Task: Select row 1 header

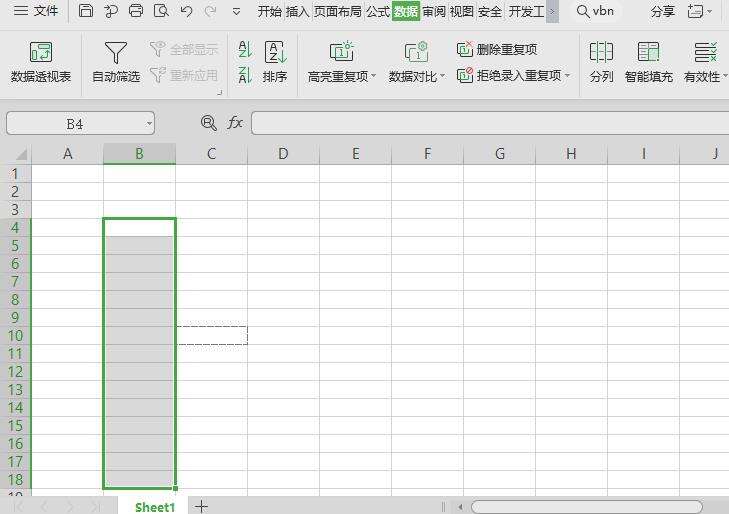Action: pos(15,173)
